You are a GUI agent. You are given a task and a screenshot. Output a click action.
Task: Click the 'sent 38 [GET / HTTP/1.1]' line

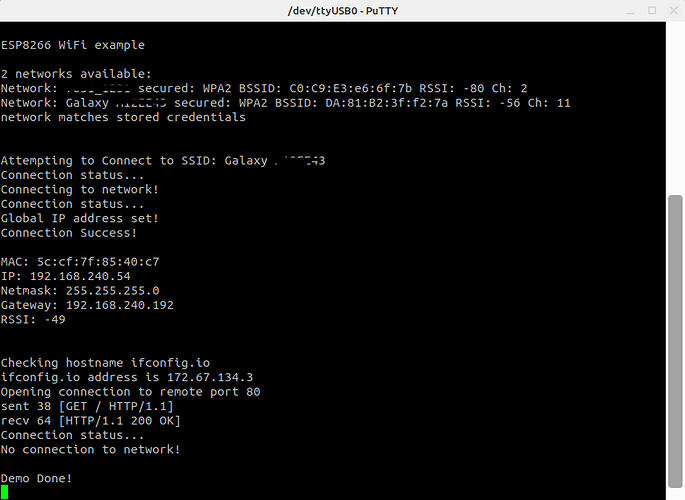coord(87,407)
